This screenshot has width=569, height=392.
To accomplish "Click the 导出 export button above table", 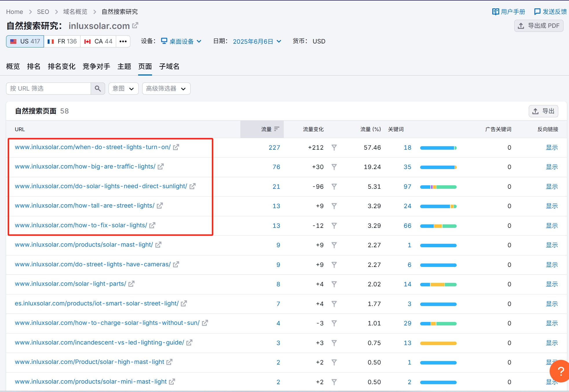I will tap(543, 111).
